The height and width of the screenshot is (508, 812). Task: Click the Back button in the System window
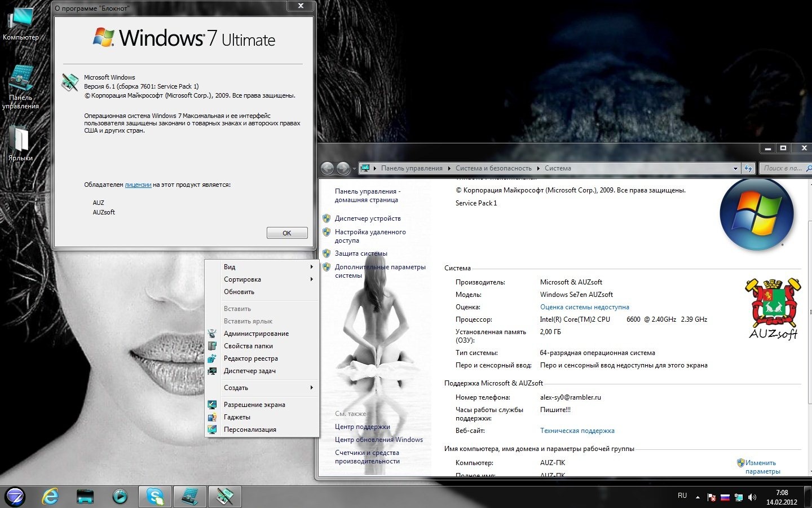[x=327, y=168]
